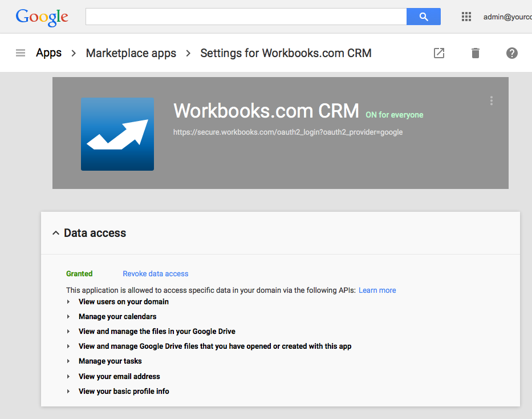
Task: Click the Granted status text
Action: coord(79,273)
